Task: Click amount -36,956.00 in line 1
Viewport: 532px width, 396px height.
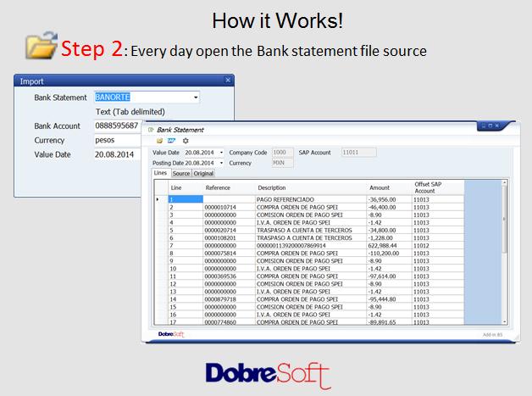Action: 389,199
